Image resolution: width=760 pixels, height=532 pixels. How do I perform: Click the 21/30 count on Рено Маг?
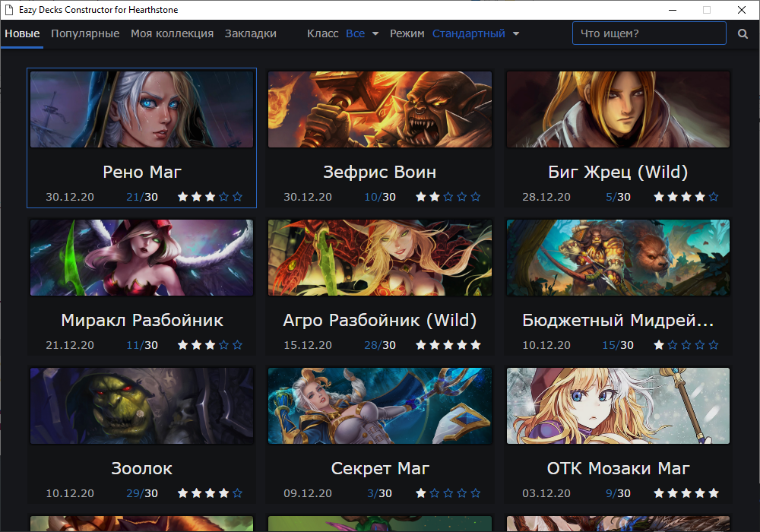click(x=142, y=197)
